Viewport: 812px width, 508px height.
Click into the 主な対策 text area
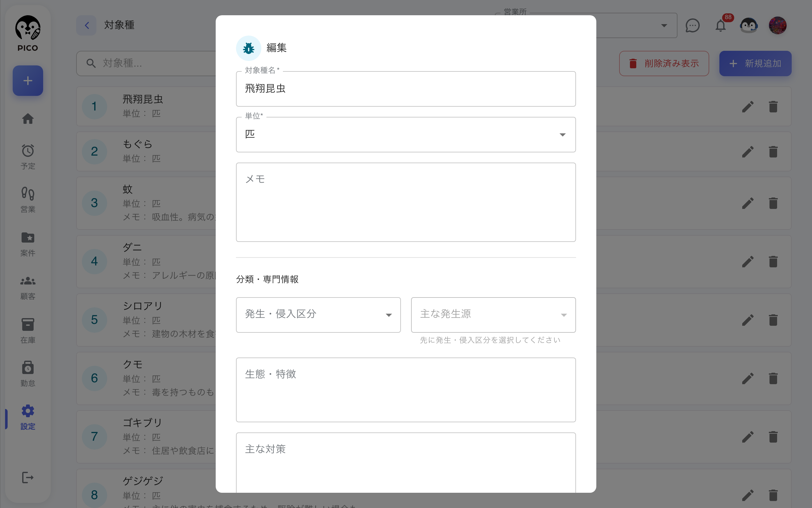406,463
